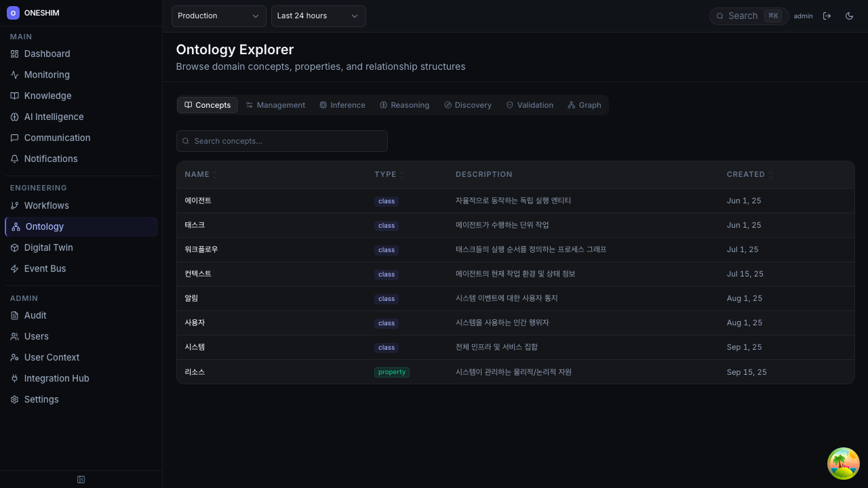The height and width of the screenshot is (488, 868).
Task: Click the Search concepts input field
Action: [281, 141]
